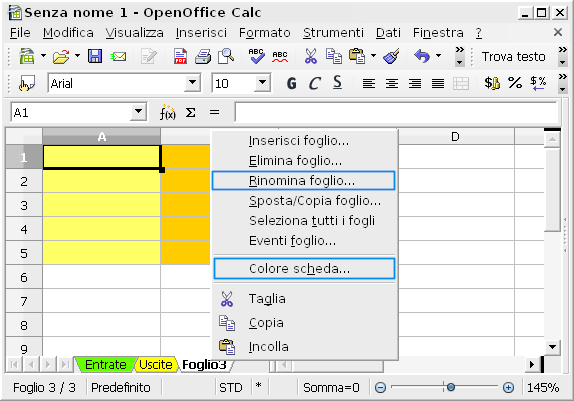
Task: Open the Function Wizard f(x) icon
Action: pyautogui.click(x=167, y=112)
